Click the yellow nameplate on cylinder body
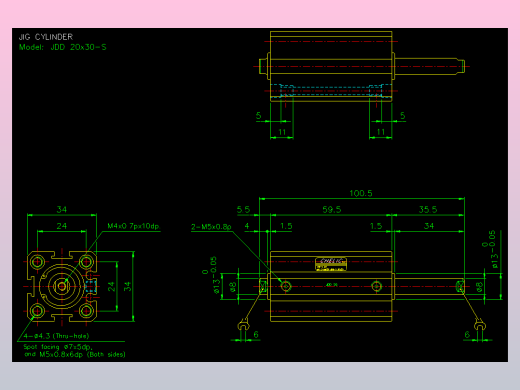The width and height of the screenshot is (520, 390). [x=331, y=264]
